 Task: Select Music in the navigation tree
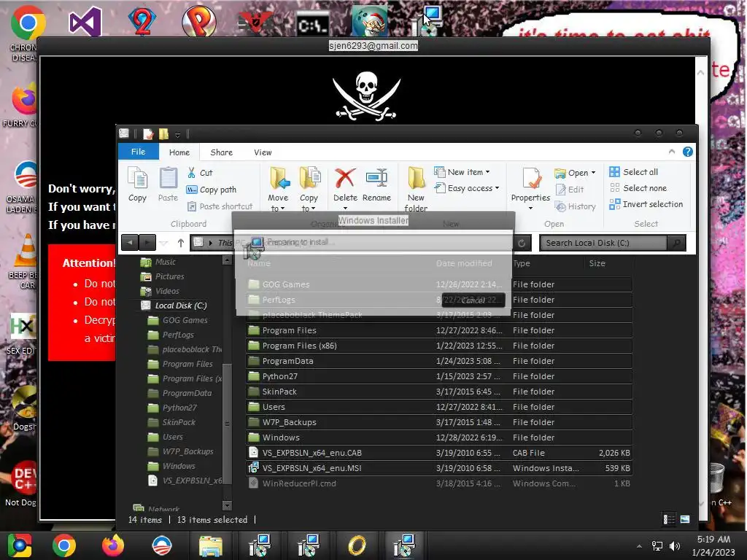click(158, 262)
